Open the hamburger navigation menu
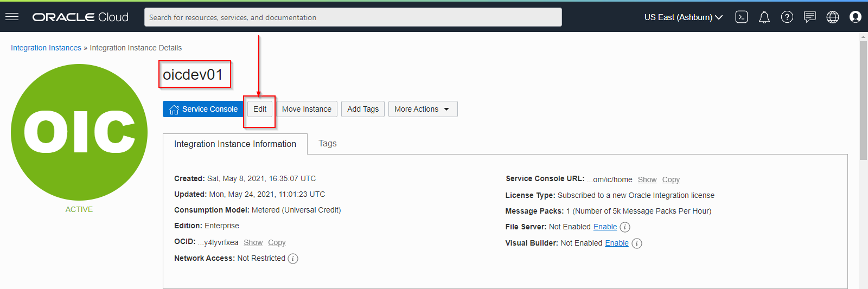The height and width of the screenshot is (289, 868). click(12, 17)
